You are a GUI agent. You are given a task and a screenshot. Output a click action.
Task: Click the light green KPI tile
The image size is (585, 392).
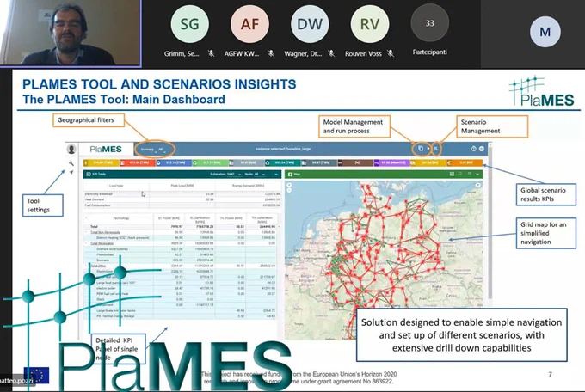[x=210, y=163]
